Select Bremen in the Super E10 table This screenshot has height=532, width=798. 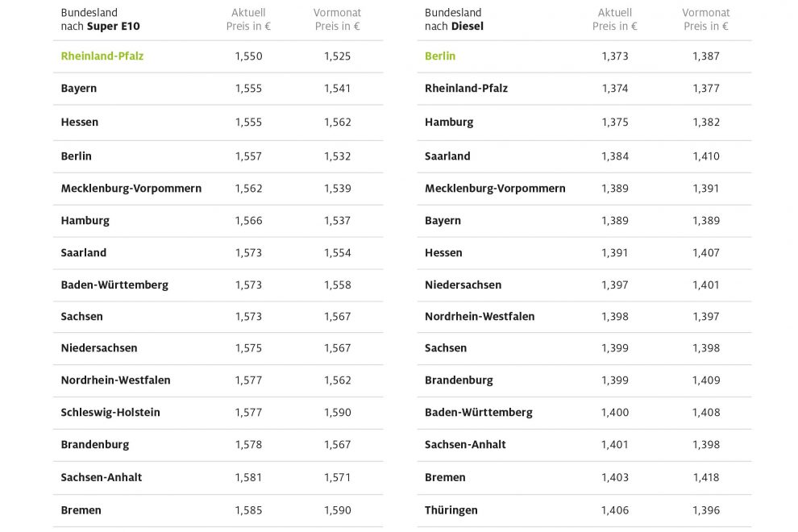[x=81, y=510]
